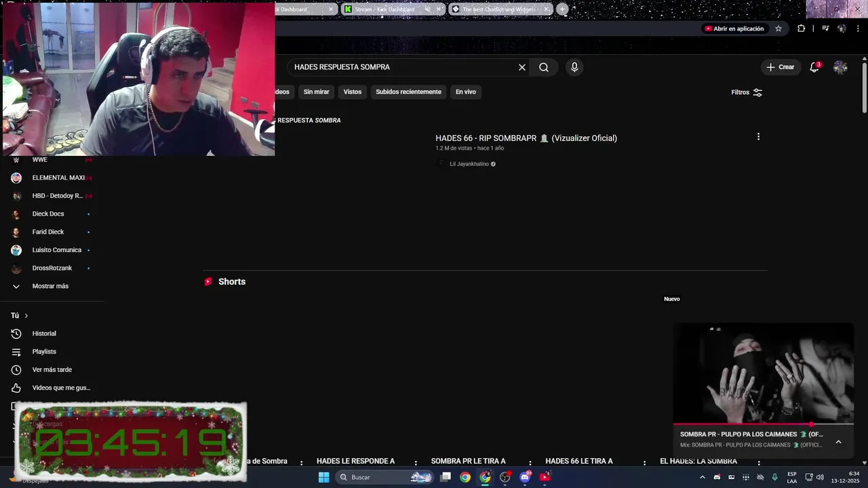Open volume control in system tray
Screen dimensions: 868x488
tap(820, 477)
